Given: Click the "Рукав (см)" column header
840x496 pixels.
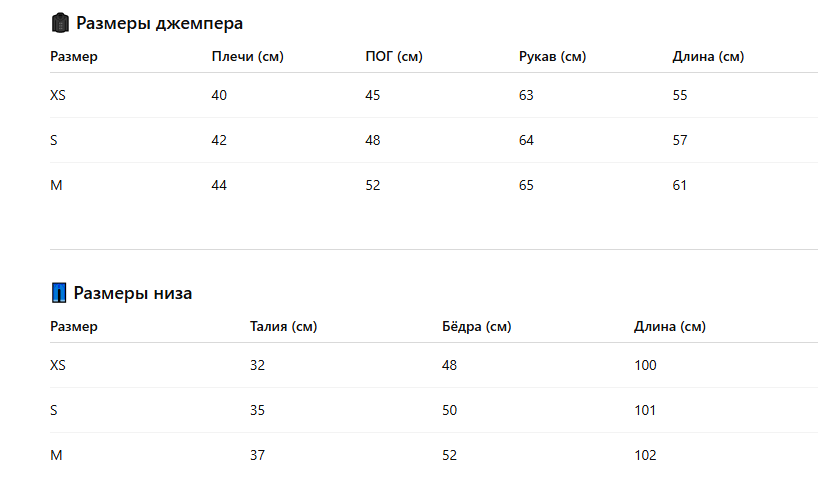Looking at the screenshot, I should tap(552, 57).
